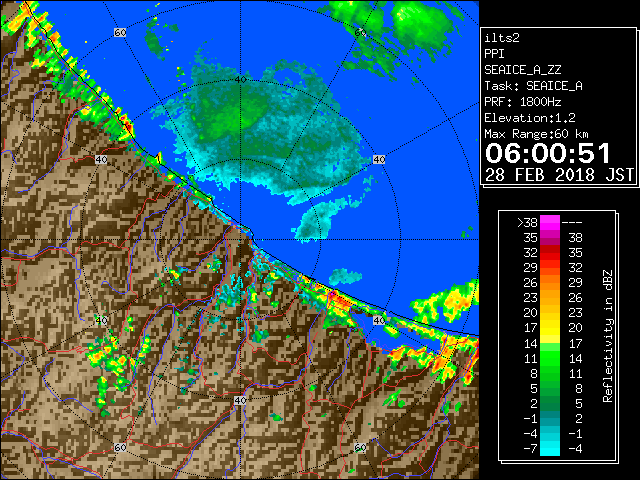Click the "PPI" scan type label

tap(494, 54)
